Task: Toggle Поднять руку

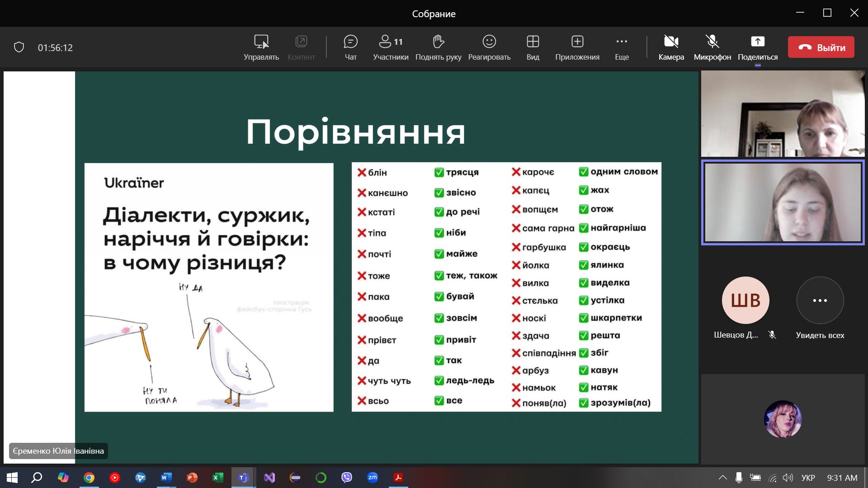Action: pyautogui.click(x=438, y=47)
